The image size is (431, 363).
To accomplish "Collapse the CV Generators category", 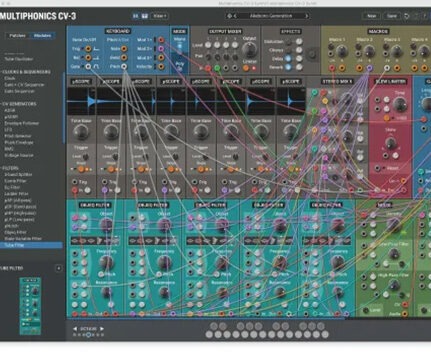I will point(19,104).
